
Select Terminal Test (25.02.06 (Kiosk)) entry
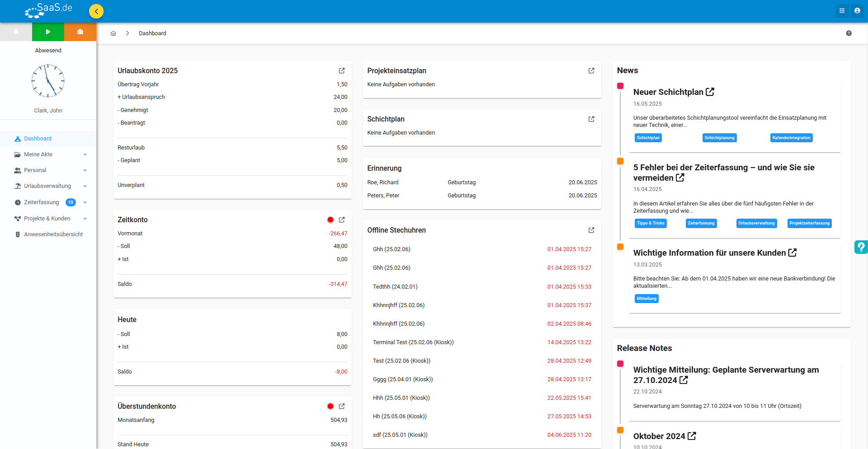(x=482, y=342)
